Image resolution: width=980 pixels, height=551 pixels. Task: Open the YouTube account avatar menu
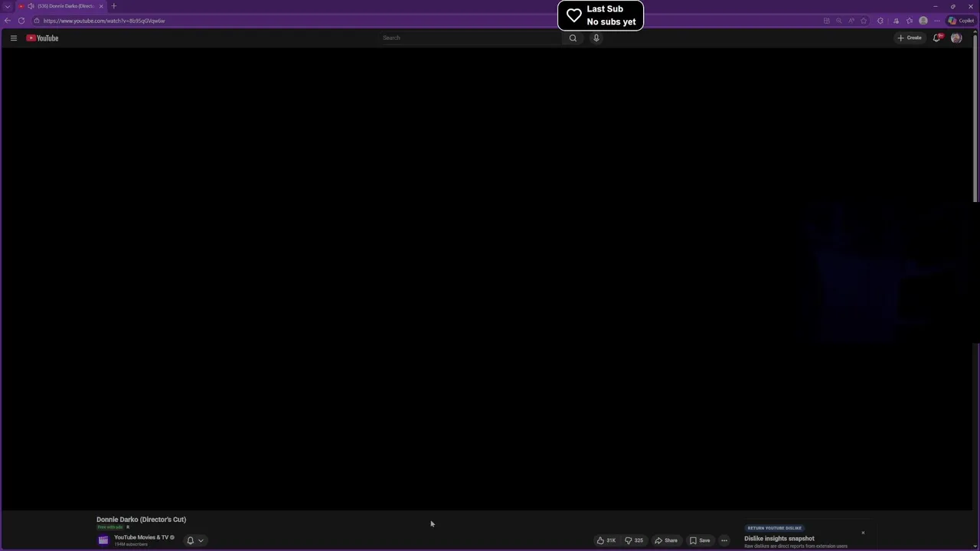point(956,37)
